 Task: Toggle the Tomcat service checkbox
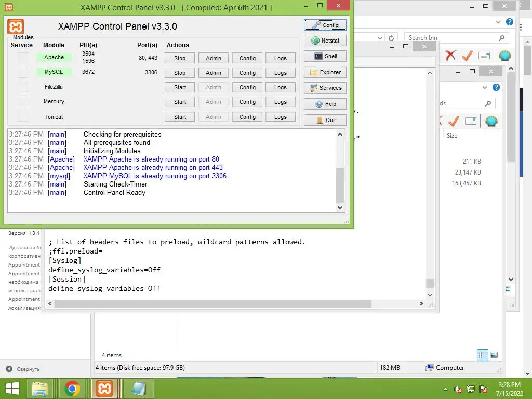23,117
